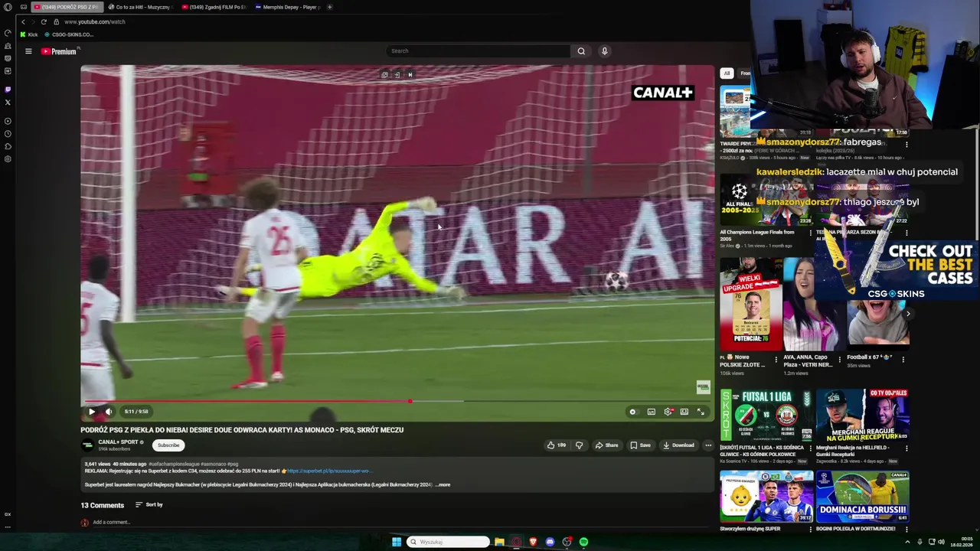This screenshot has height=551, width=980.
Task: Open Spotify from taskbar
Action: pos(583,542)
